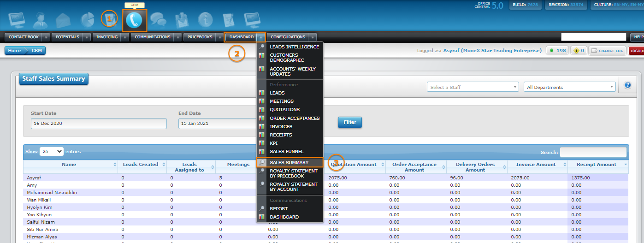Click the Asyraf receipt amount 1375.00
The width and height of the screenshot is (644, 243).
point(580,178)
